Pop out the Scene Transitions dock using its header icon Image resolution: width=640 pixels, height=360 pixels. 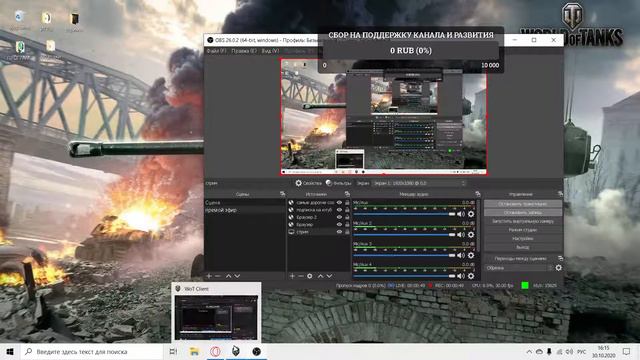[560, 258]
